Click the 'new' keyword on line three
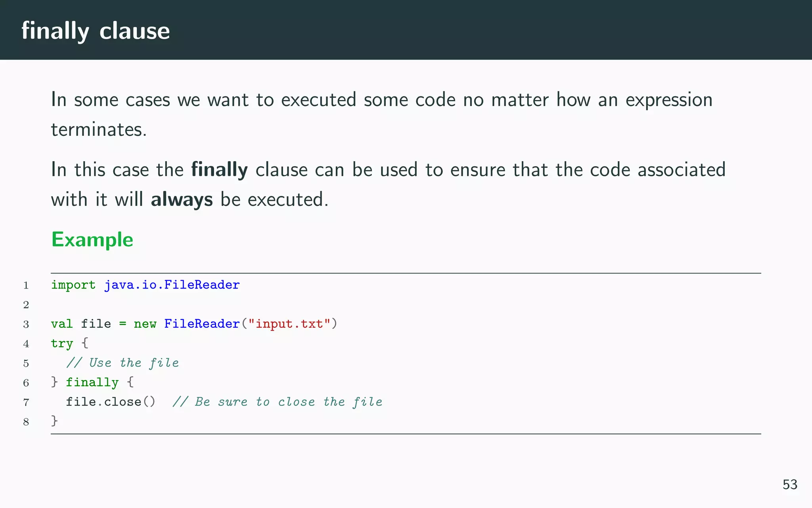 point(145,324)
